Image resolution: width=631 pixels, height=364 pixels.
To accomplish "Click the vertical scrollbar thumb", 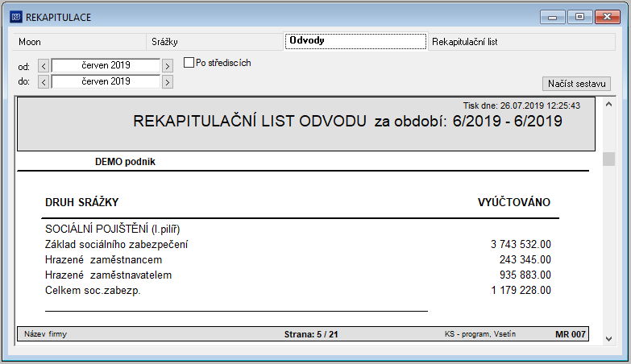I will coord(608,159).
